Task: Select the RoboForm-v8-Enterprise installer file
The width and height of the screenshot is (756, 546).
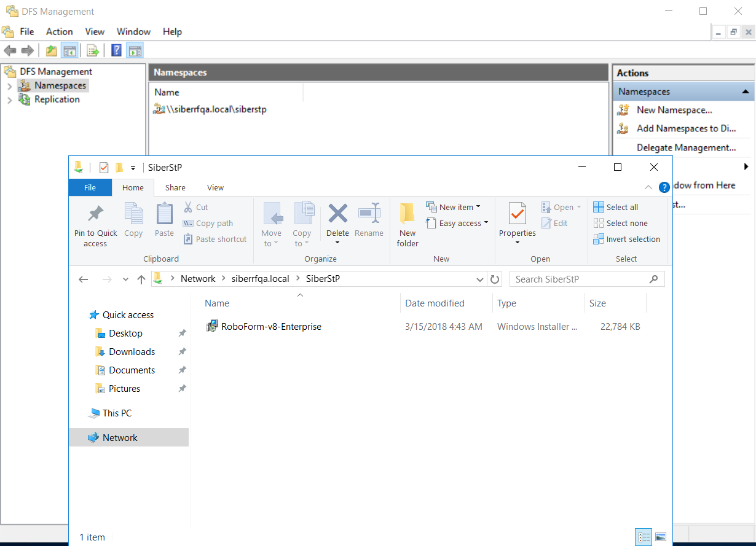Action: (271, 327)
